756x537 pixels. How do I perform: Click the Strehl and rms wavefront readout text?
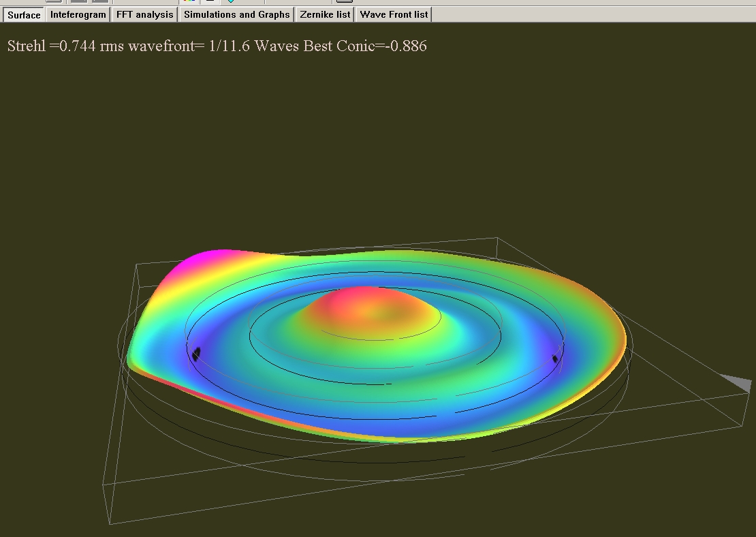click(217, 46)
